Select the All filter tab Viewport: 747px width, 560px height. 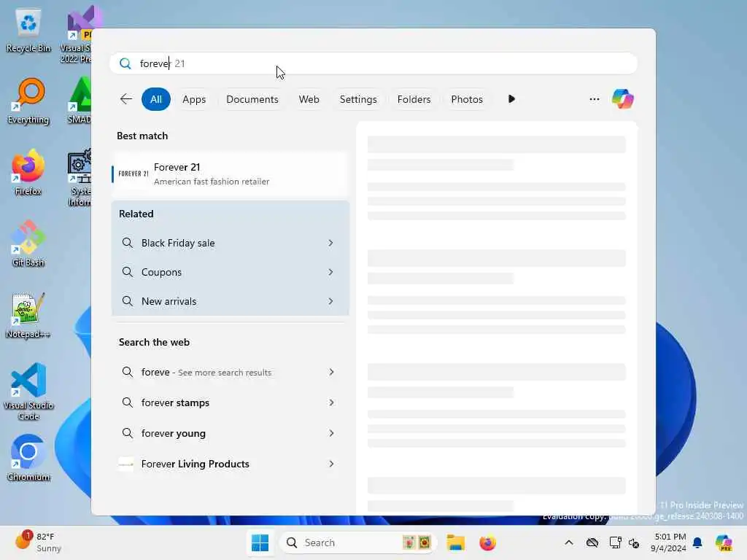pyautogui.click(x=156, y=99)
